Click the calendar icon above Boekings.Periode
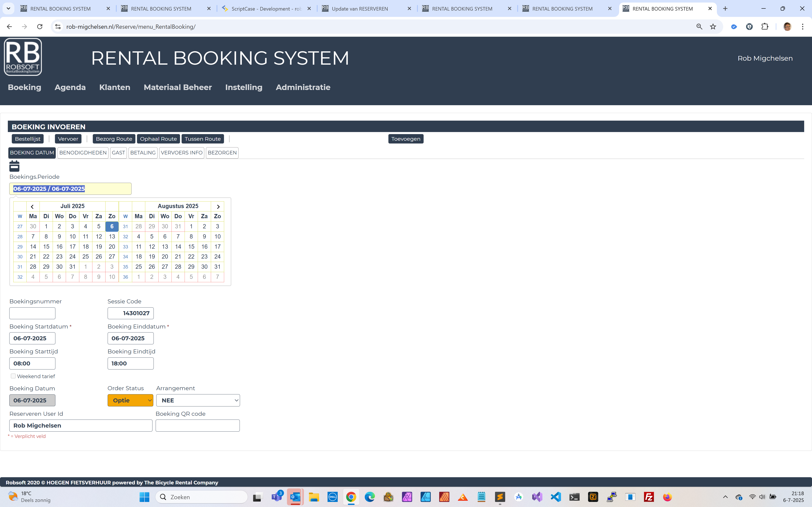 tap(14, 166)
